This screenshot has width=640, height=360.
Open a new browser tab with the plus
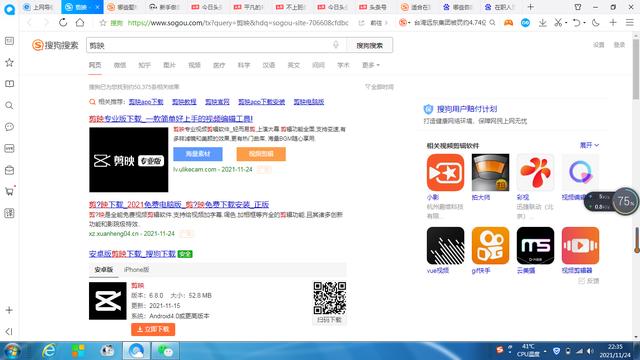530,7
